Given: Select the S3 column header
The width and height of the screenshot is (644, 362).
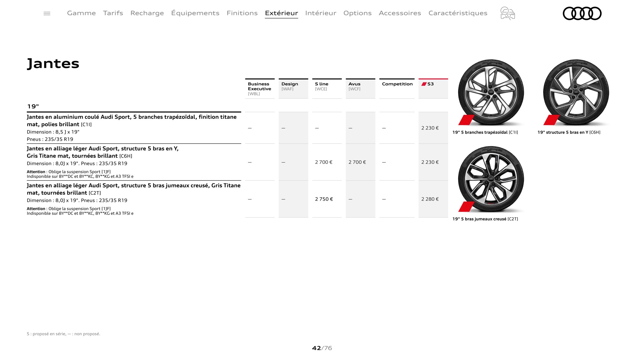Looking at the screenshot, I should 433,89.
